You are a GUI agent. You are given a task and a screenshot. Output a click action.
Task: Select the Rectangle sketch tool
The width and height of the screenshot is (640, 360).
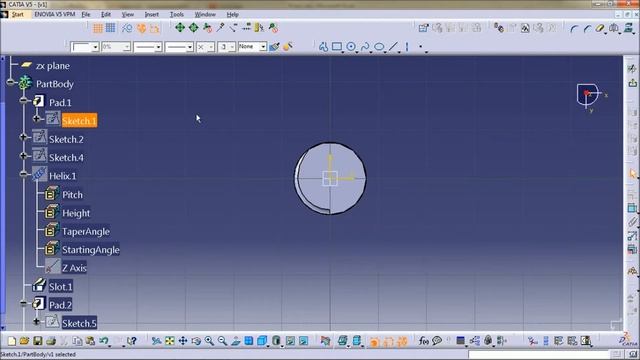[x=337, y=47]
